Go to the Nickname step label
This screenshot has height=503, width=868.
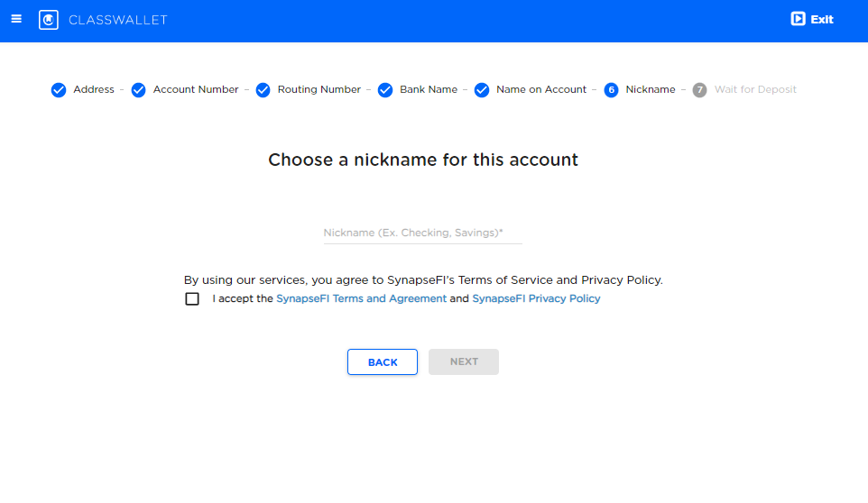point(651,90)
